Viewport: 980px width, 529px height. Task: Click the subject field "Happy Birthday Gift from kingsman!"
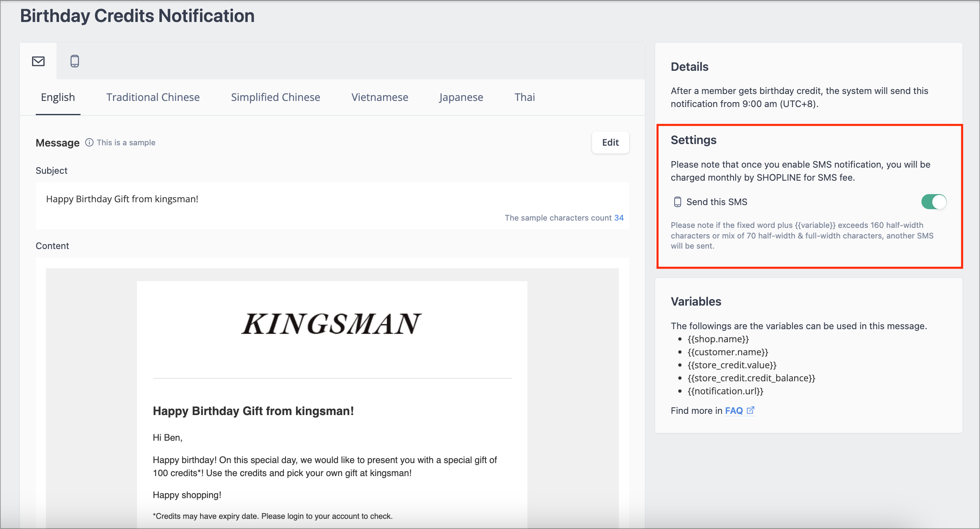(332, 205)
